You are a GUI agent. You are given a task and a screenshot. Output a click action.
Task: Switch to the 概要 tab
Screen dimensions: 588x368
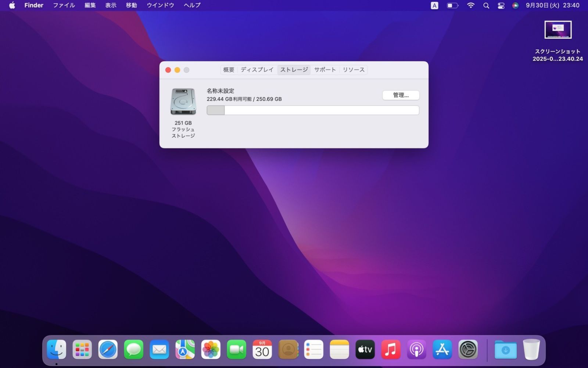pos(228,70)
